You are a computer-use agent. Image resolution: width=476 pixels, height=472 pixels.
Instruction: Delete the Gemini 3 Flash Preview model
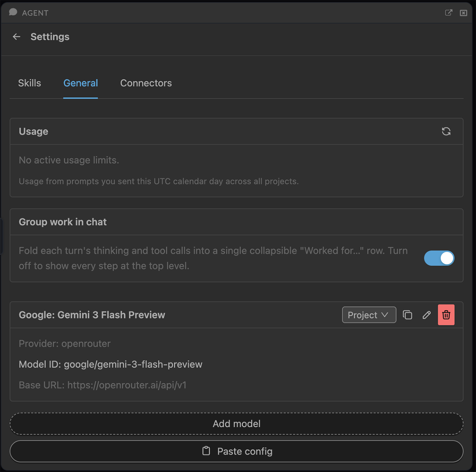(446, 315)
